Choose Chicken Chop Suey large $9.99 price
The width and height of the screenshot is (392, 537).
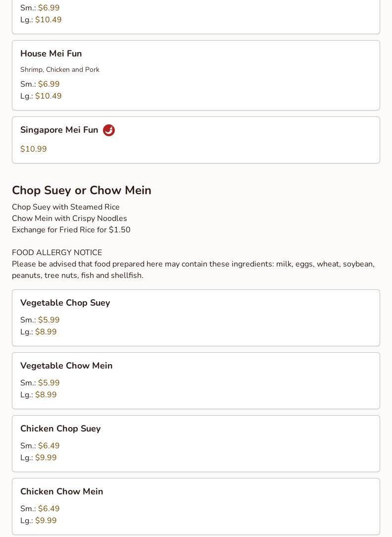point(46,458)
